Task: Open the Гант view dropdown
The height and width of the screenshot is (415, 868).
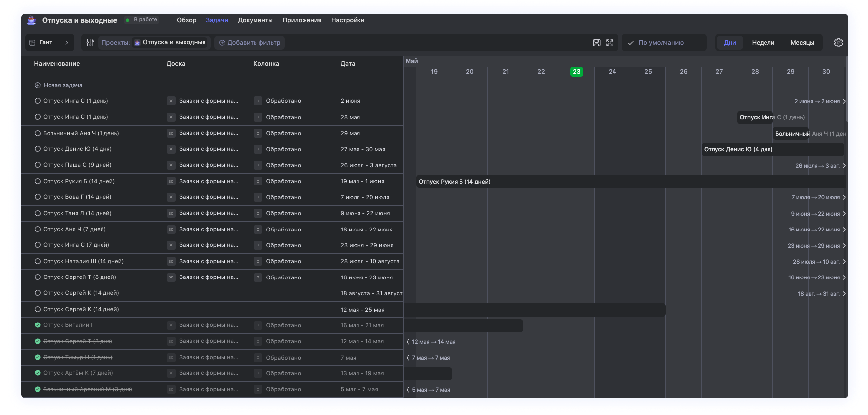Action: (50, 43)
